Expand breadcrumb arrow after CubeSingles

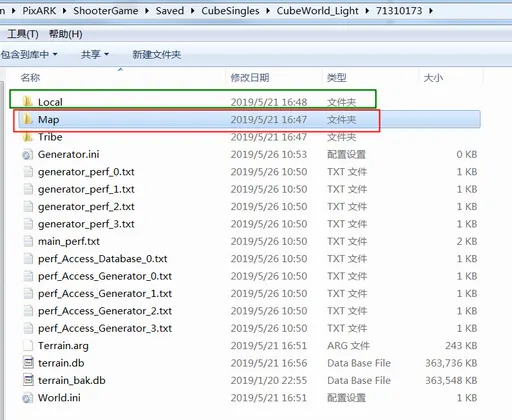tap(268, 11)
